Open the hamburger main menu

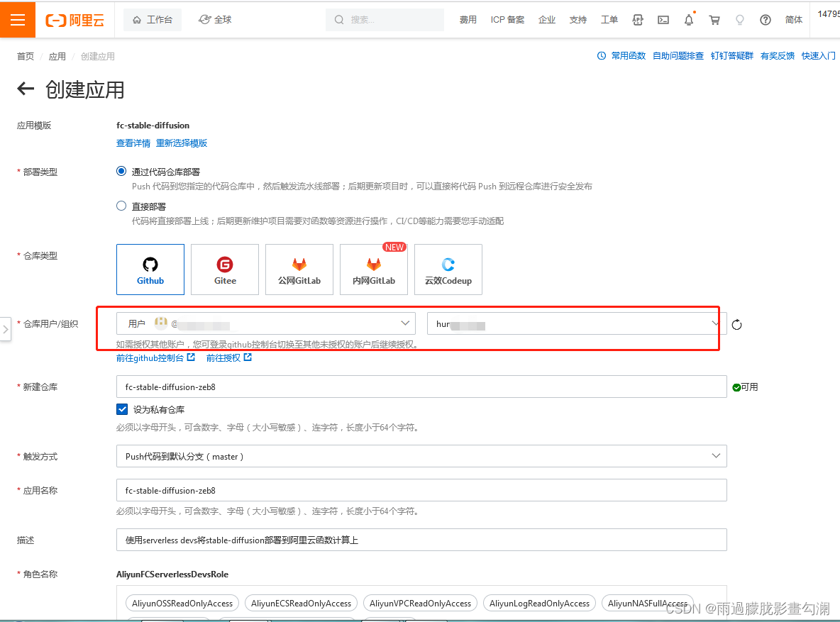18,20
